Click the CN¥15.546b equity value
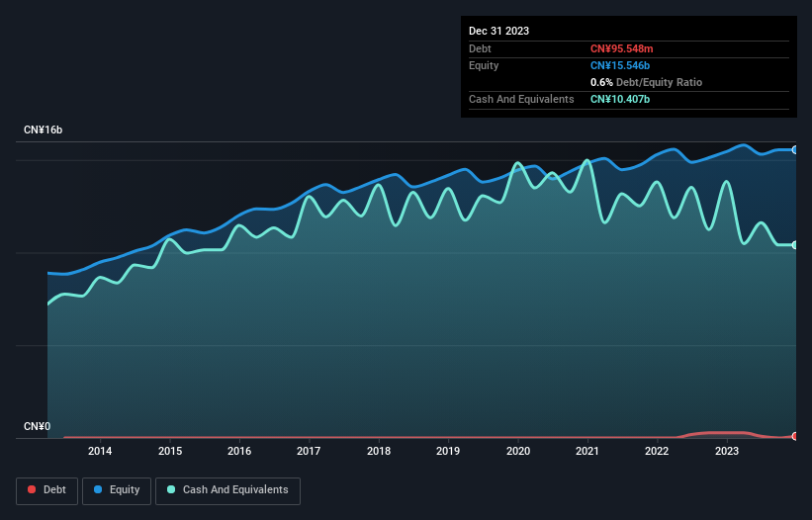This screenshot has width=812, height=520. (620, 65)
